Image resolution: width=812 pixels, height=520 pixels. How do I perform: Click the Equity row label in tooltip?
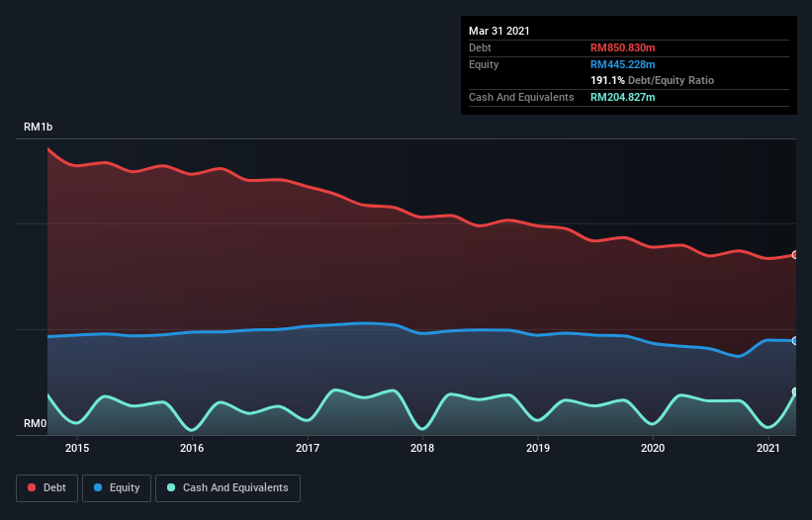click(x=484, y=64)
